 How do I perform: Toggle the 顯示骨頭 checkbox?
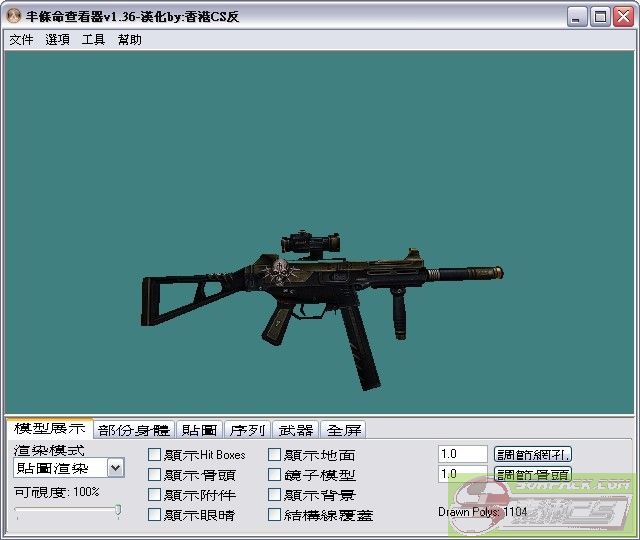(x=154, y=475)
